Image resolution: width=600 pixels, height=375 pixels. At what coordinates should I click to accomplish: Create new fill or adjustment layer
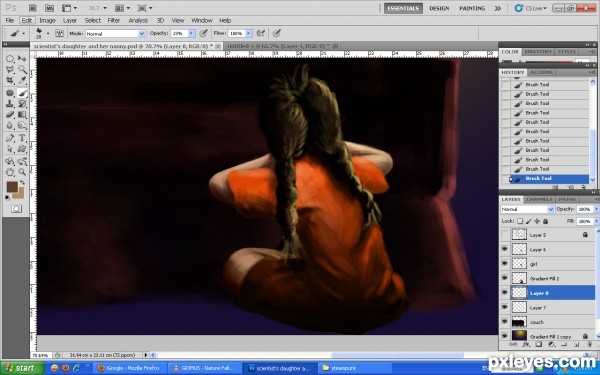[x=551, y=344]
